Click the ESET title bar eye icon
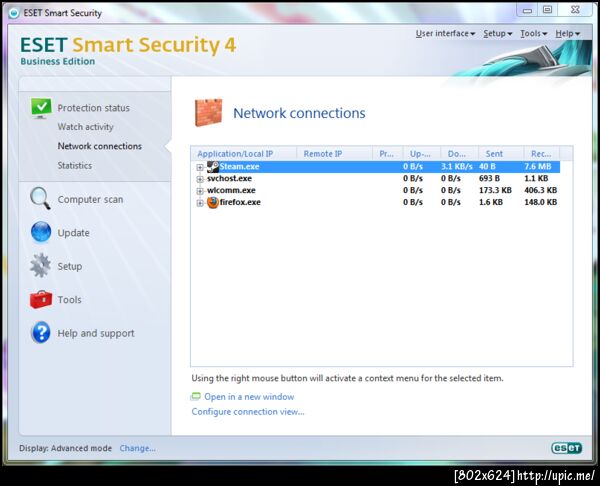Screen dimensions: 600x486 14,13
